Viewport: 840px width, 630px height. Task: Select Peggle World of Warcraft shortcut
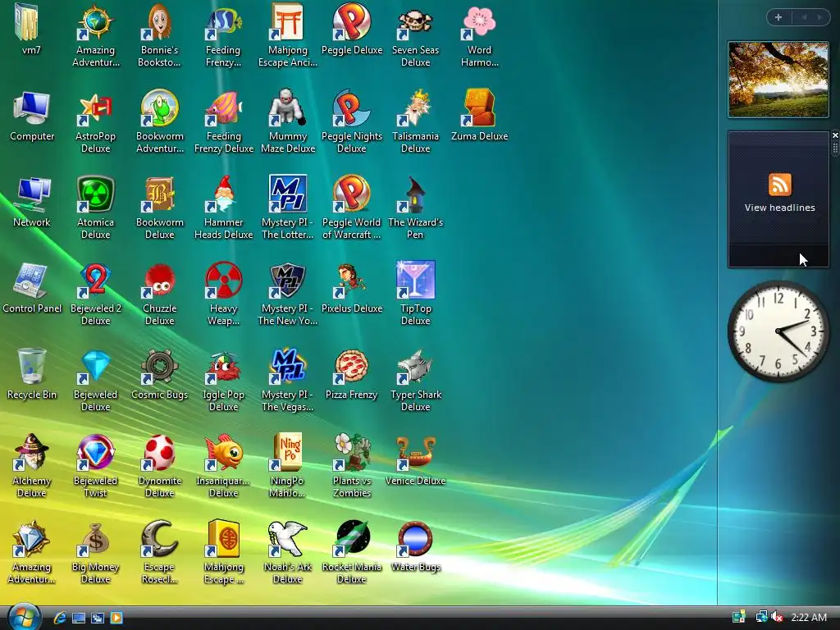(x=351, y=208)
